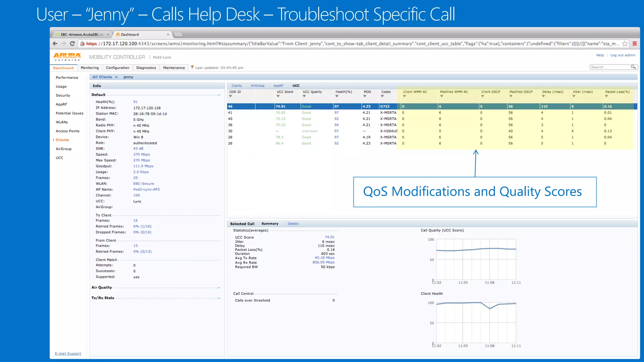Expand the Air Quality section
Image resolution: width=644 pixels, height=362 pixels.
[219, 288]
